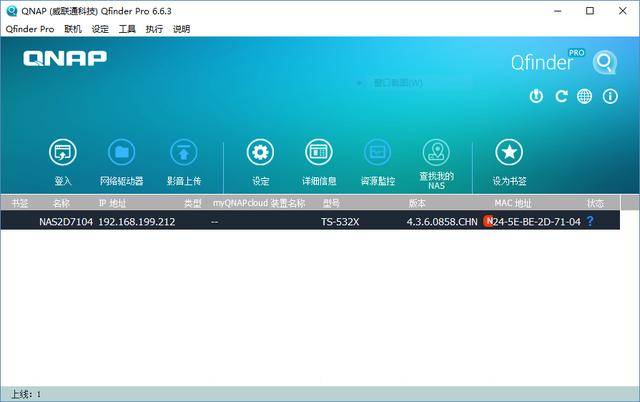640x402 pixels.
Task: Click the 设为书签 star bookmark icon
Action: click(x=509, y=152)
